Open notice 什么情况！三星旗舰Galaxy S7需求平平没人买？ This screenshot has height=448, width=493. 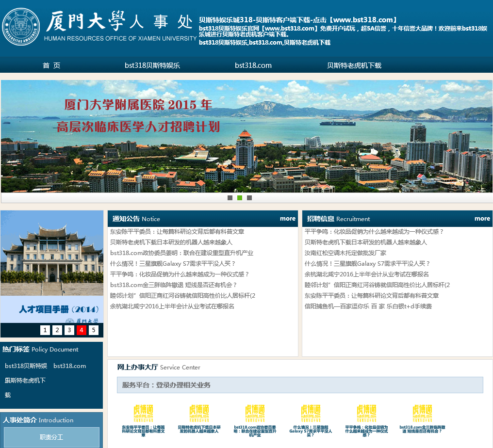pos(173,264)
